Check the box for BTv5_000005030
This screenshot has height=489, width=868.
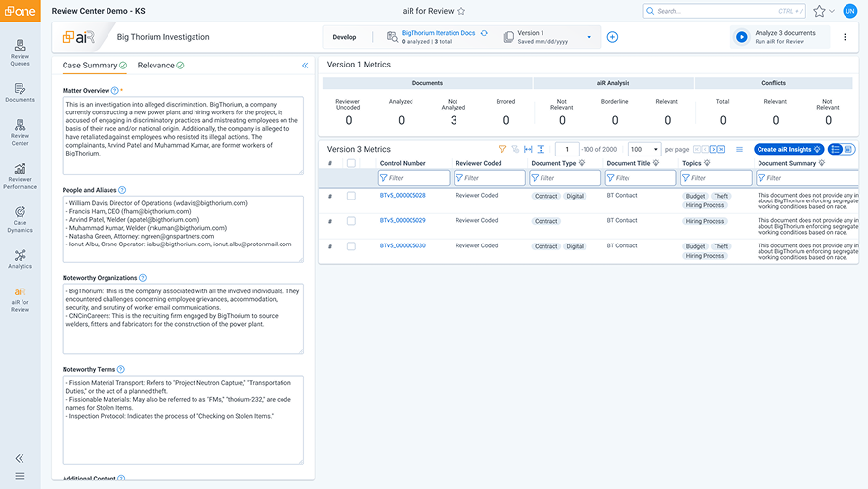[x=351, y=246]
